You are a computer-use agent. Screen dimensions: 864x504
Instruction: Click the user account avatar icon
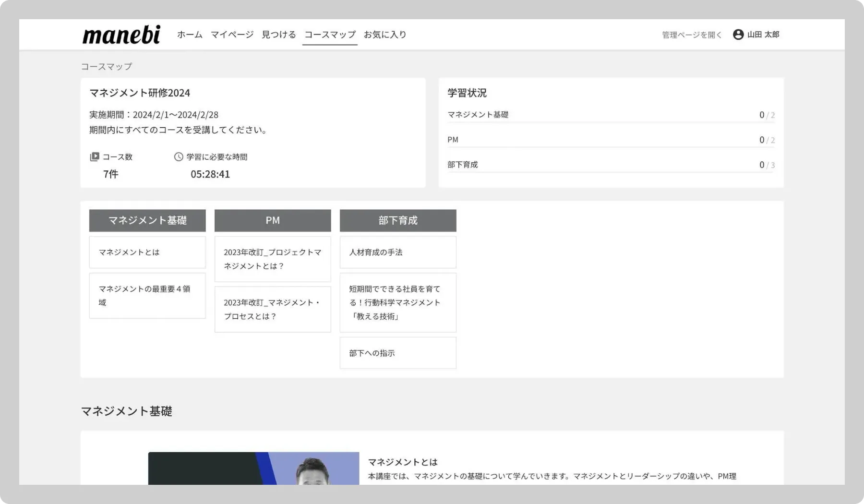click(x=738, y=35)
